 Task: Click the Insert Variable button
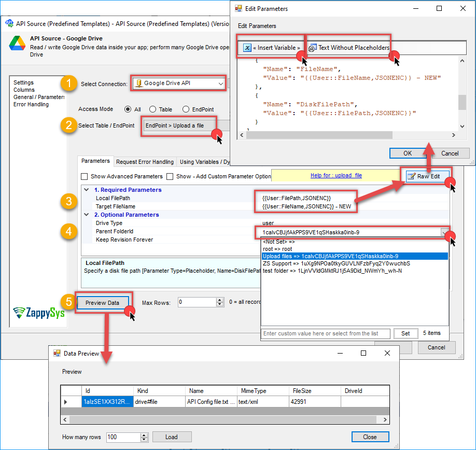[x=272, y=48]
